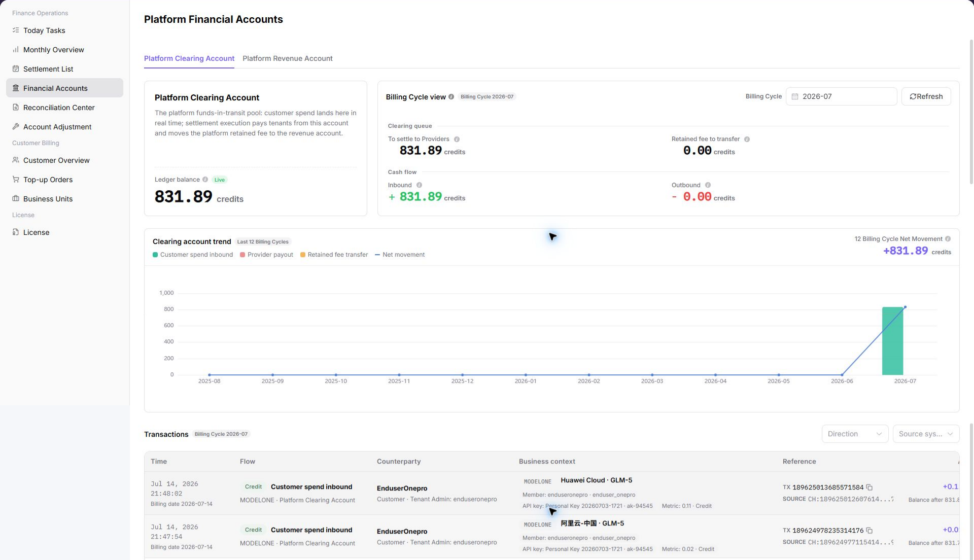Click the Business Units icon

point(16,199)
